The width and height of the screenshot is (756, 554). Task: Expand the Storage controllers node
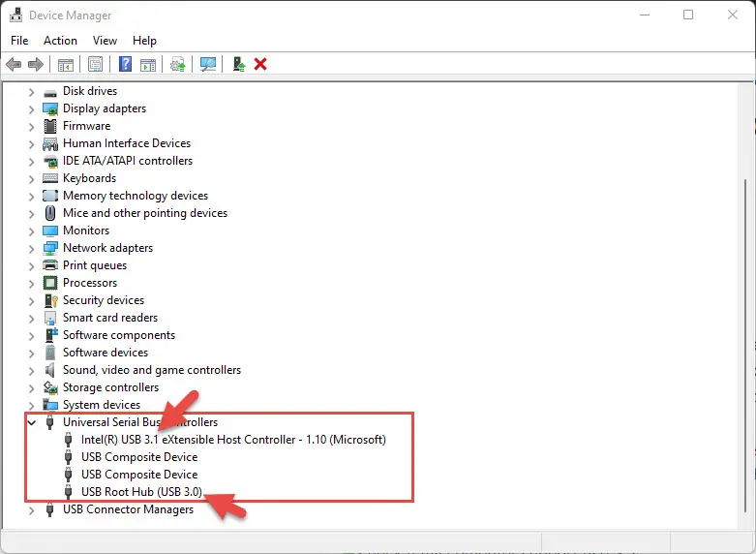coord(31,387)
